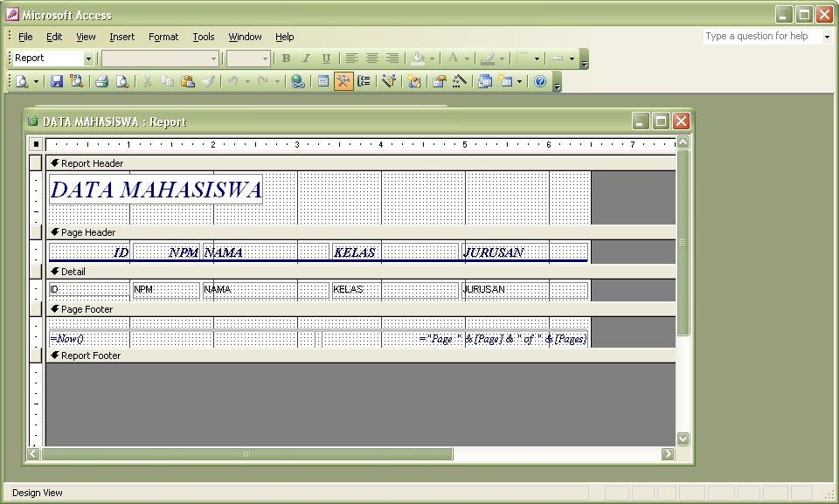
Task: Select the Detail section bar
Action: click(x=361, y=272)
